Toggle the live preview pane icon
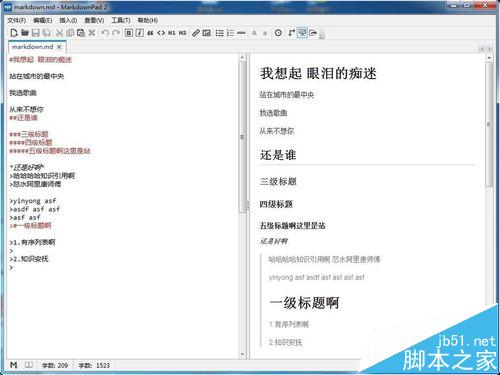Image resolution: width=500 pixels, height=375 pixels. [x=302, y=33]
